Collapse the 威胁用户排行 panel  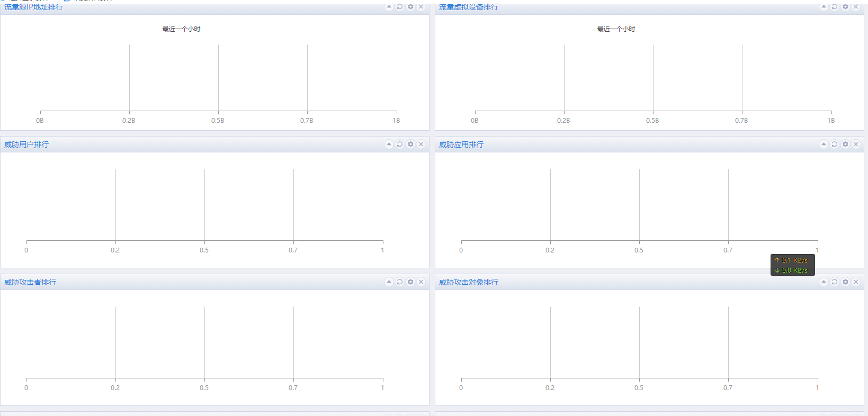point(389,144)
